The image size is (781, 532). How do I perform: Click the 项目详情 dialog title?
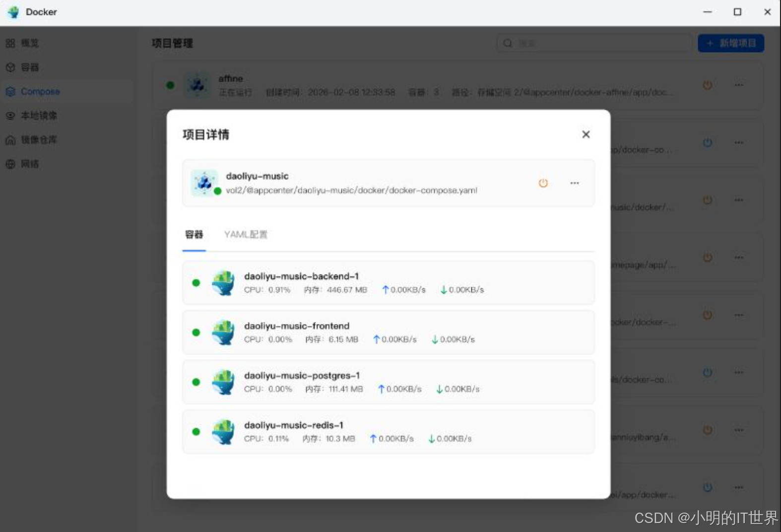coord(206,134)
